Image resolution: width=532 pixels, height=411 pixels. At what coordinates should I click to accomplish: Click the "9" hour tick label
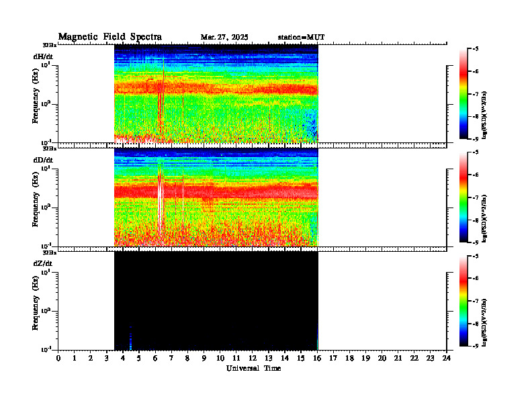[204, 359]
